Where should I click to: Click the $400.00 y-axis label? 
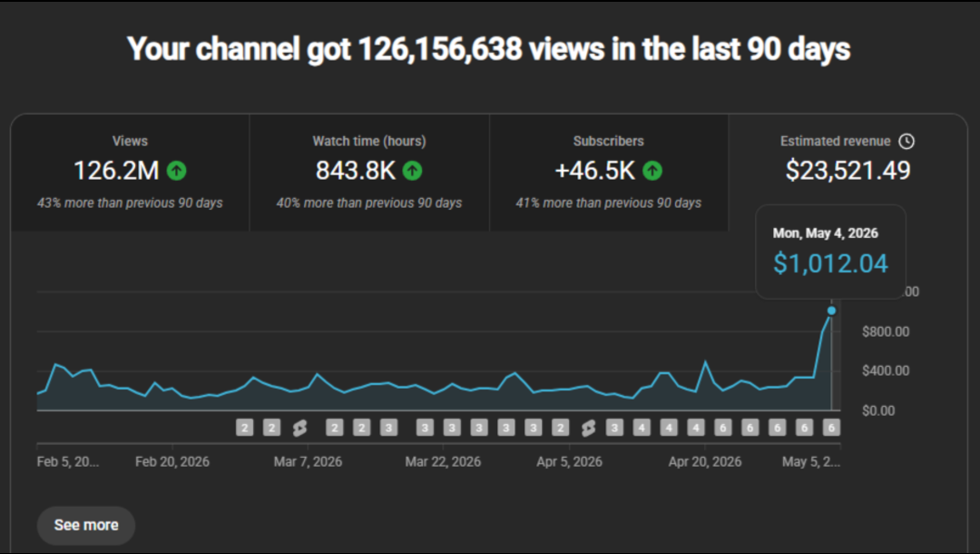[886, 371]
